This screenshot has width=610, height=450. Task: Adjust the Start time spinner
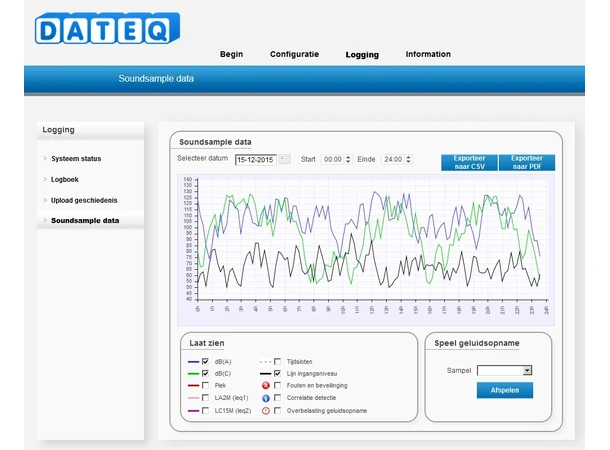tap(347, 159)
